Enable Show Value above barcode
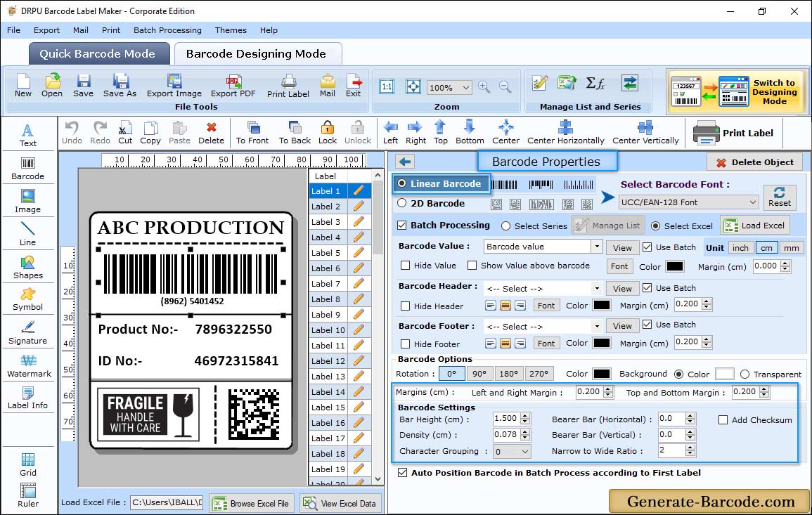 [x=472, y=266]
